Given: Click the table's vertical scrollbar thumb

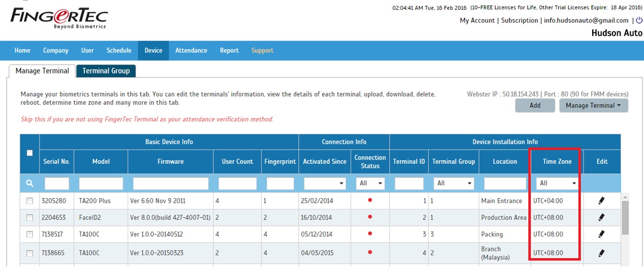Looking at the screenshot, I should (x=625, y=218).
